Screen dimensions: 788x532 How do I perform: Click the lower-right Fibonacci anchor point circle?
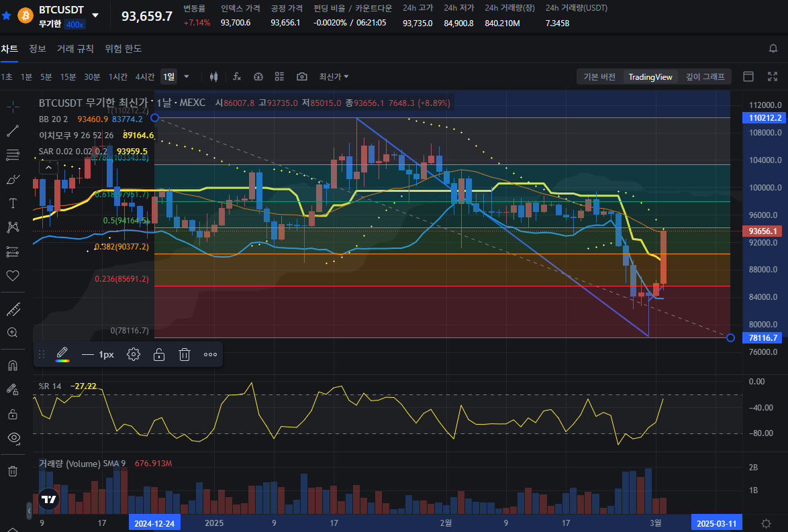(x=731, y=338)
